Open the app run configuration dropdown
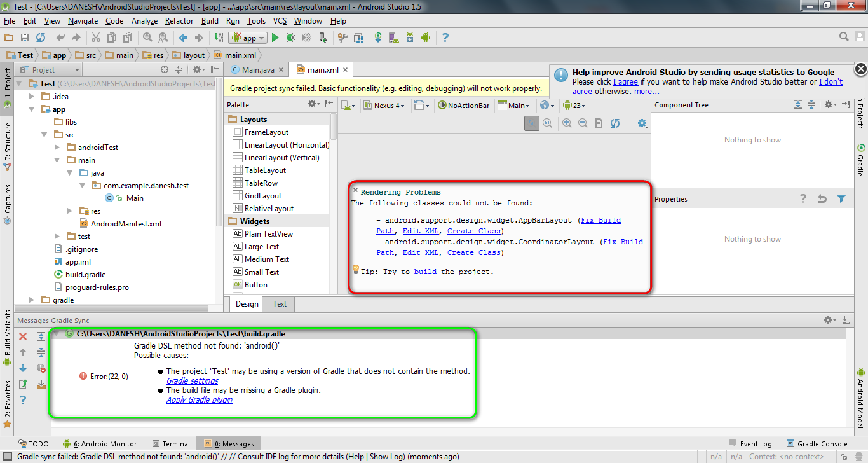The image size is (868, 463). [248, 38]
